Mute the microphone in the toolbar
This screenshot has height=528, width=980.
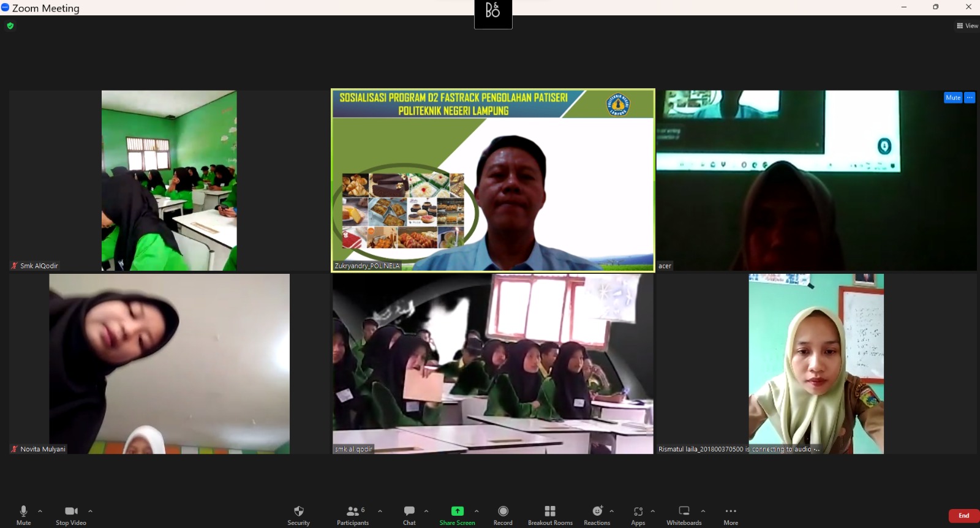(x=23, y=515)
